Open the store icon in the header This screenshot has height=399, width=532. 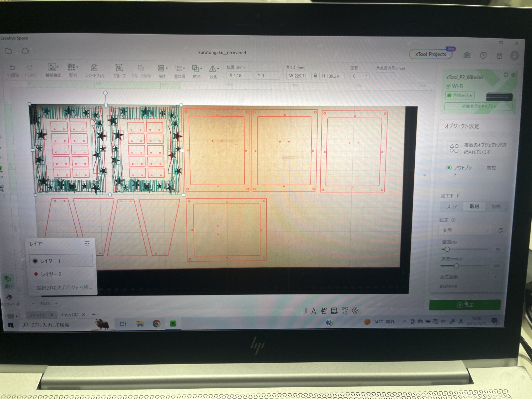tap(499, 56)
